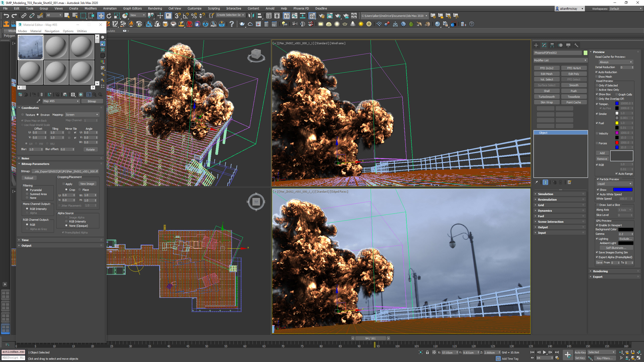Open the Utilities wrench panel tab
The image size is (644, 362).
576,45
